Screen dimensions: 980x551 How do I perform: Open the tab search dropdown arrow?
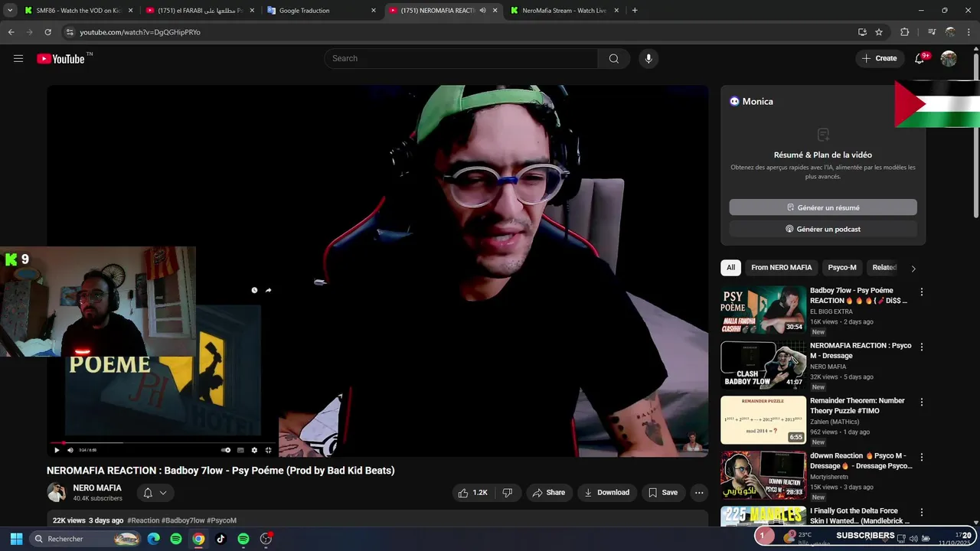coord(10,11)
